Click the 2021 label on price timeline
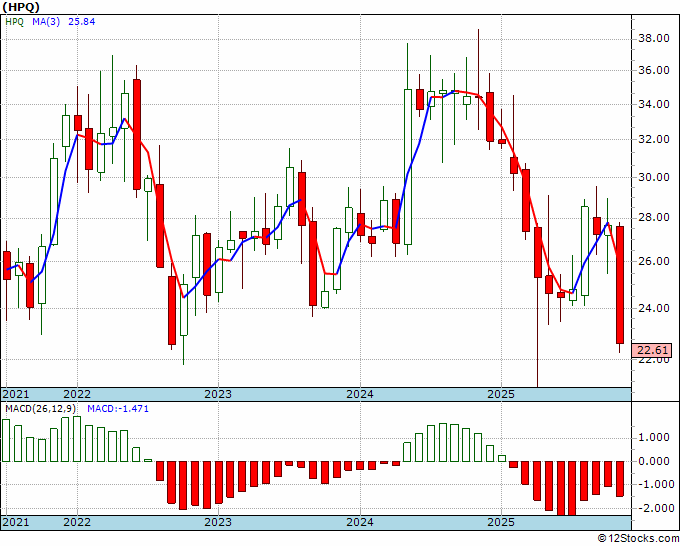680x546 pixels. pyautogui.click(x=16, y=394)
